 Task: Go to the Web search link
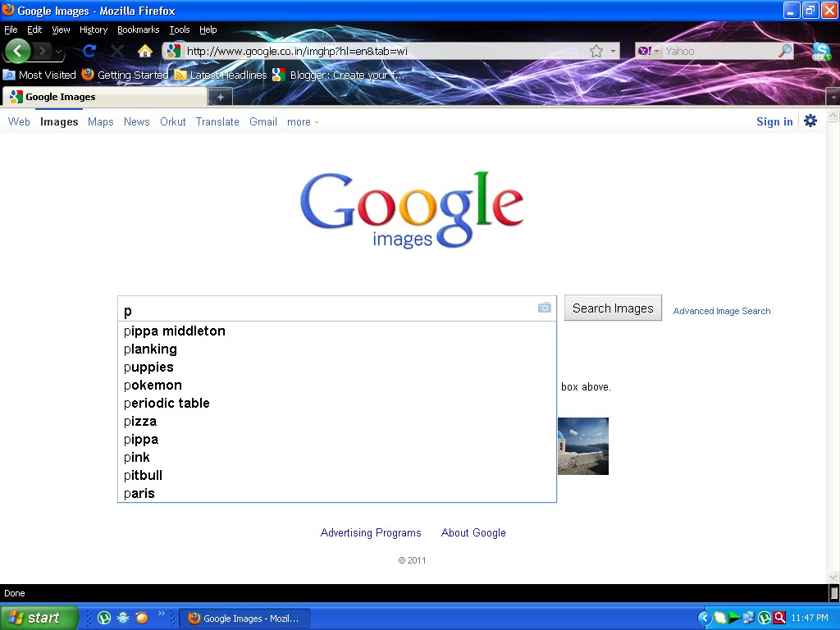pyautogui.click(x=19, y=121)
